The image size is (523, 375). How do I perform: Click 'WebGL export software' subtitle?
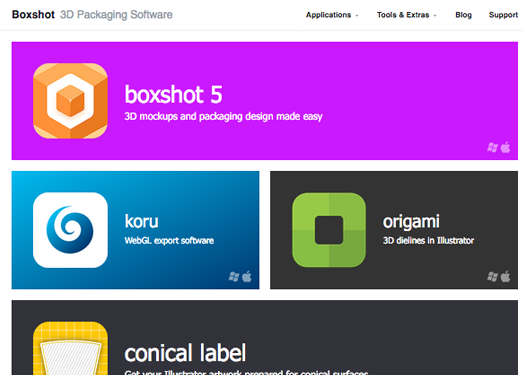(x=169, y=241)
